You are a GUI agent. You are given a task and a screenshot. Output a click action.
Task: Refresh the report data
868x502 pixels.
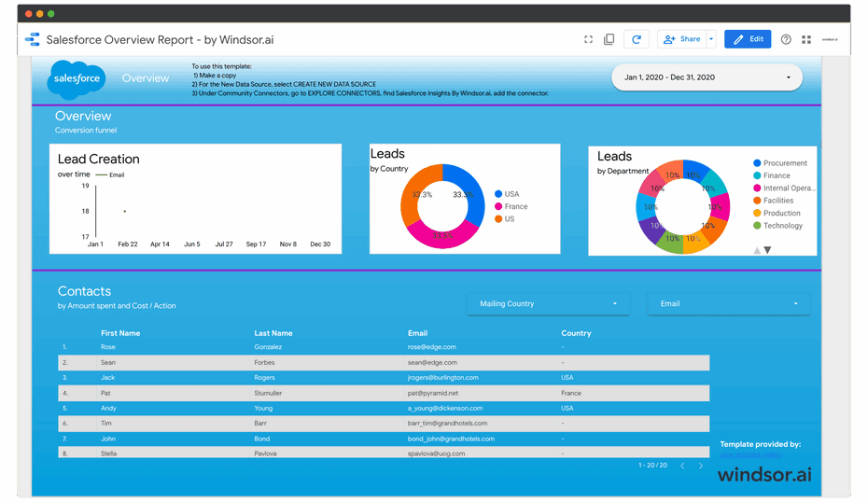click(x=636, y=39)
